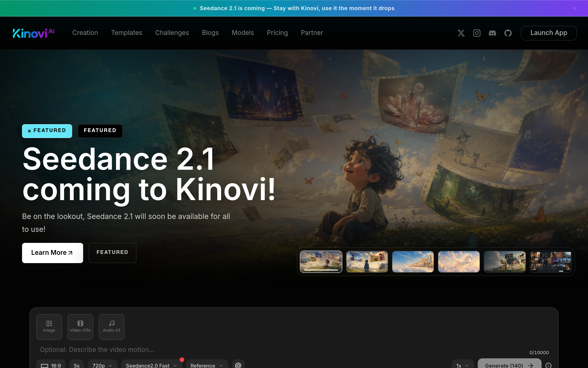588x368 pixels.
Task: Click the @ mention button
Action: 238,365
